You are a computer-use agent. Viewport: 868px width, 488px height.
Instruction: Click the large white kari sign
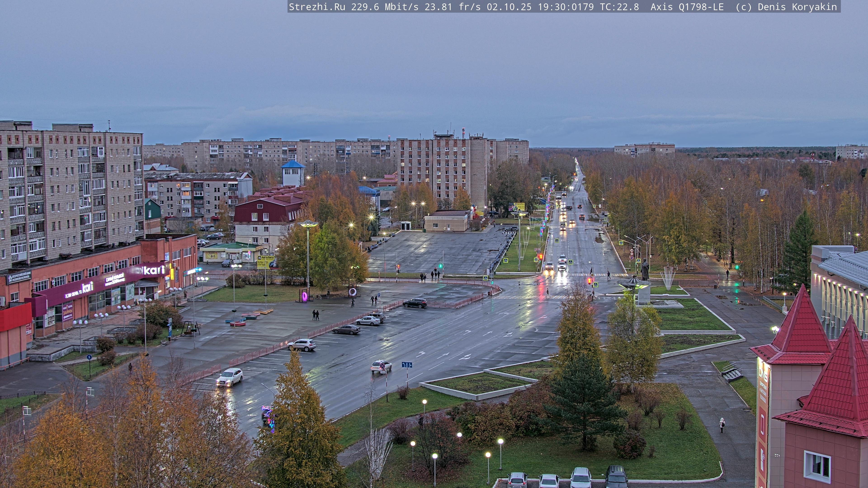154,270
